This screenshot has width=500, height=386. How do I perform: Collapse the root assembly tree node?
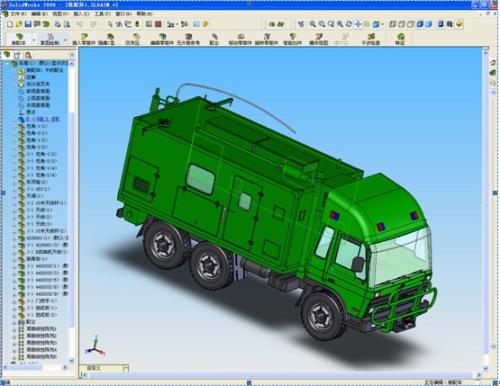[8, 63]
